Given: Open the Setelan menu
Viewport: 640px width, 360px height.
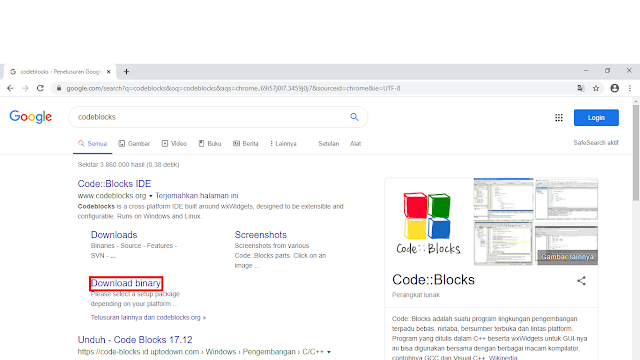Looking at the screenshot, I should [x=329, y=144].
